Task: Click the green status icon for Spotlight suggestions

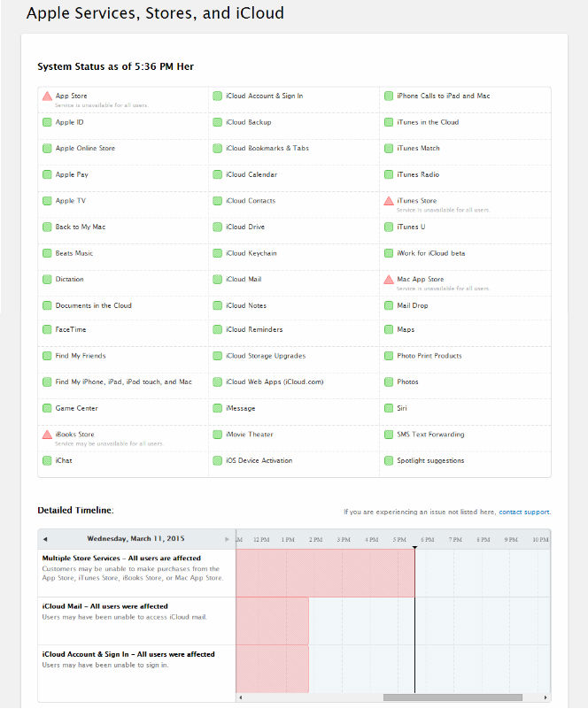Action: coord(389,461)
